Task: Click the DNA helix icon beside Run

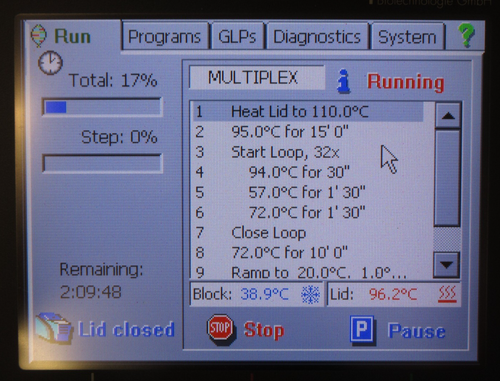Action: coord(38,35)
